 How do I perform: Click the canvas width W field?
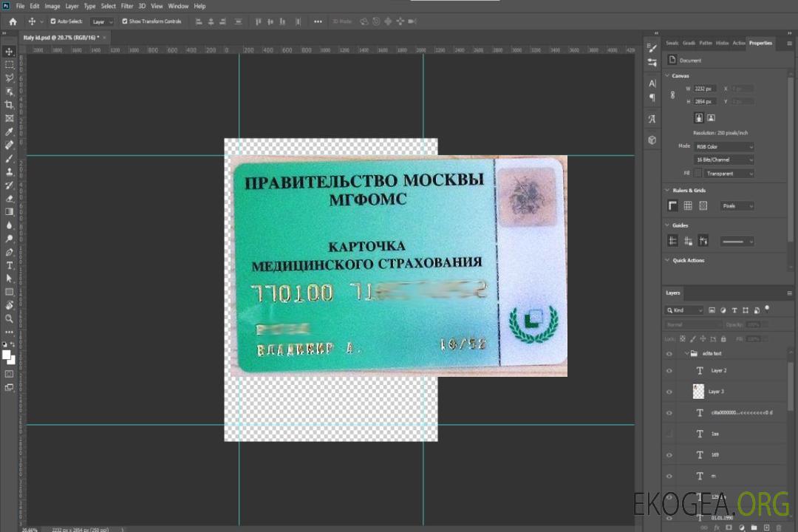(x=705, y=89)
